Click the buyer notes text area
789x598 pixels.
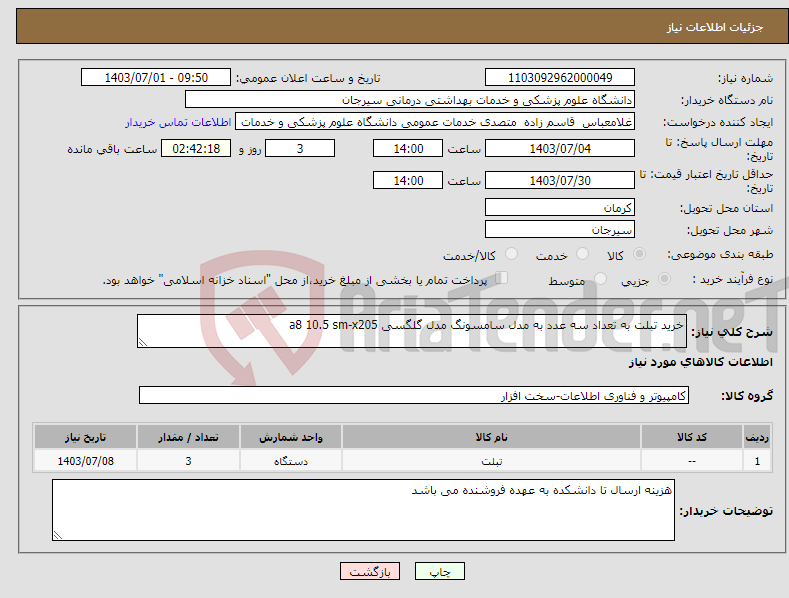(363, 510)
